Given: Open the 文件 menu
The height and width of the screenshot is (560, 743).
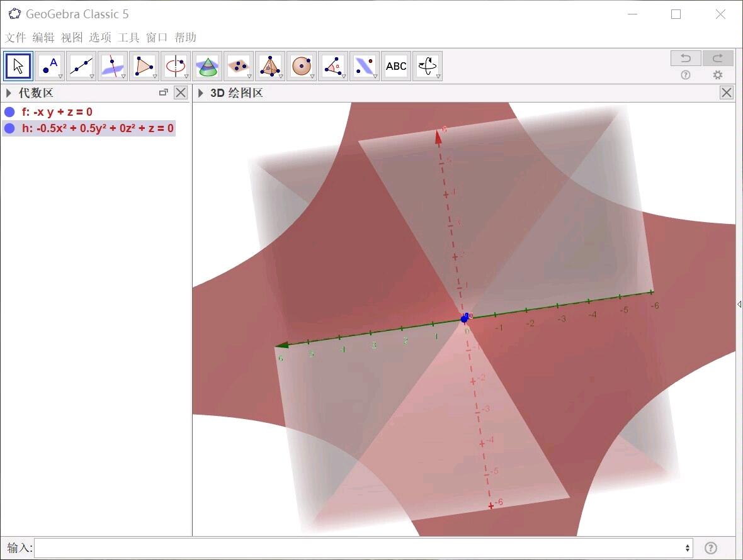Looking at the screenshot, I should [15, 37].
